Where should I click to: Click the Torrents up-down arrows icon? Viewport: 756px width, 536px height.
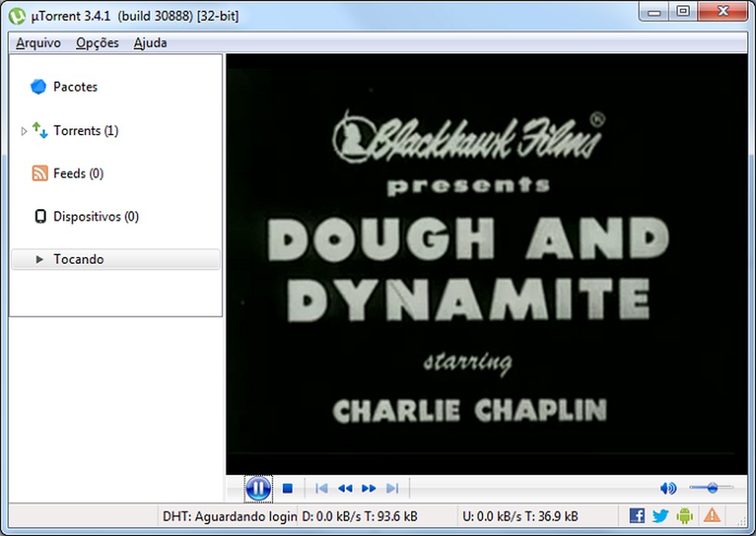tap(40, 130)
